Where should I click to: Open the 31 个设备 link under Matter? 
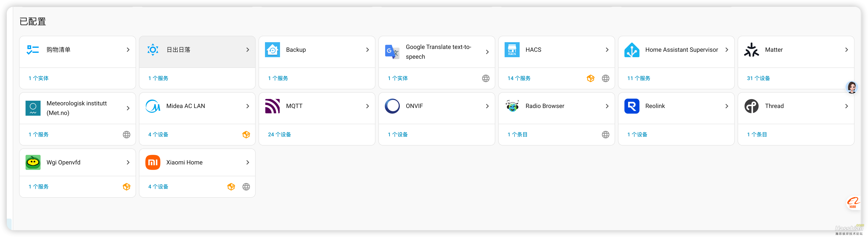click(758, 78)
